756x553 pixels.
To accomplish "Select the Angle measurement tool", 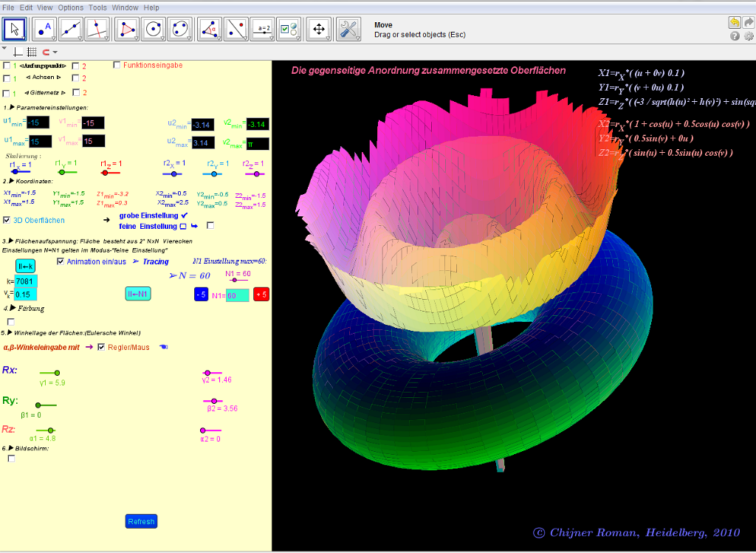I will pyautogui.click(x=210, y=29).
